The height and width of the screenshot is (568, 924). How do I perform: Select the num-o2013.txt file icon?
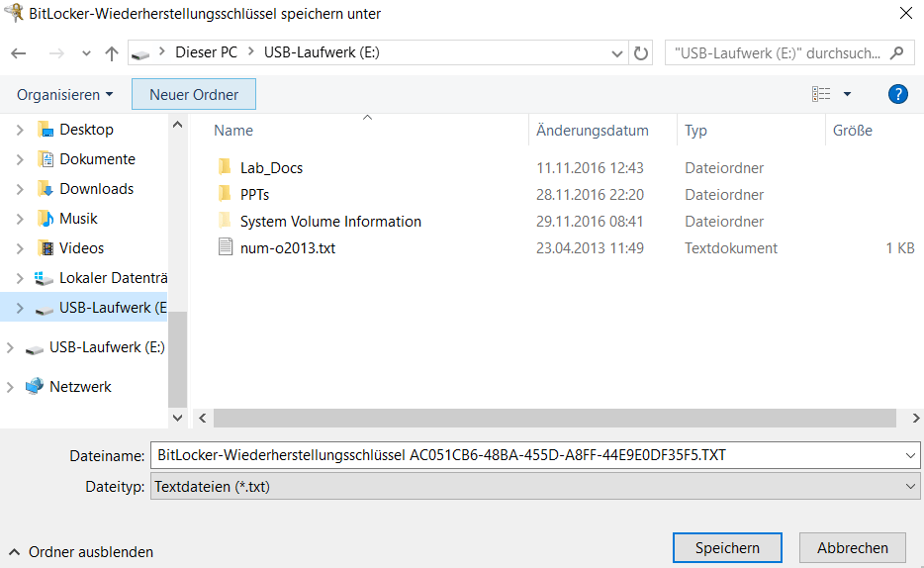tap(225, 248)
